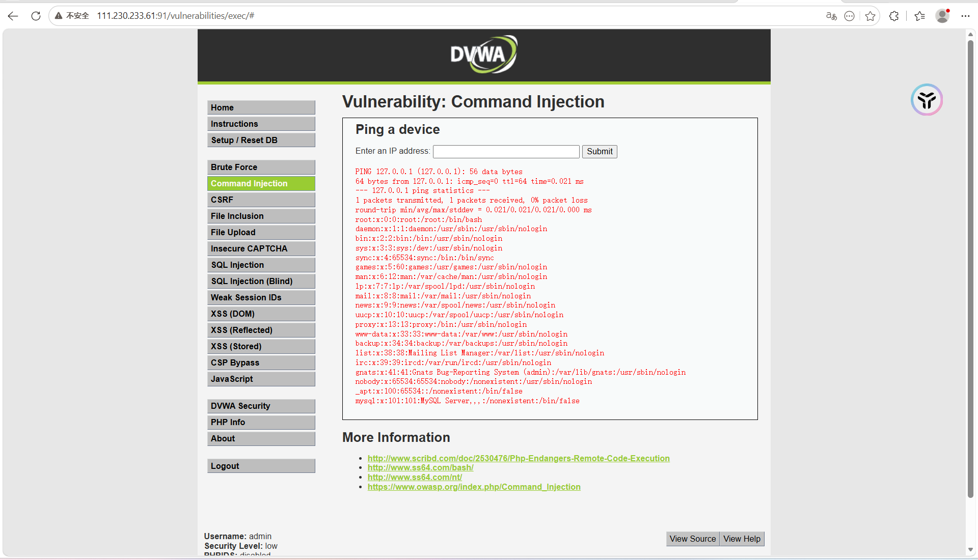The width and height of the screenshot is (978, 560).
Task: Click the root:x:0:0 output line
Action: point(419,219)
